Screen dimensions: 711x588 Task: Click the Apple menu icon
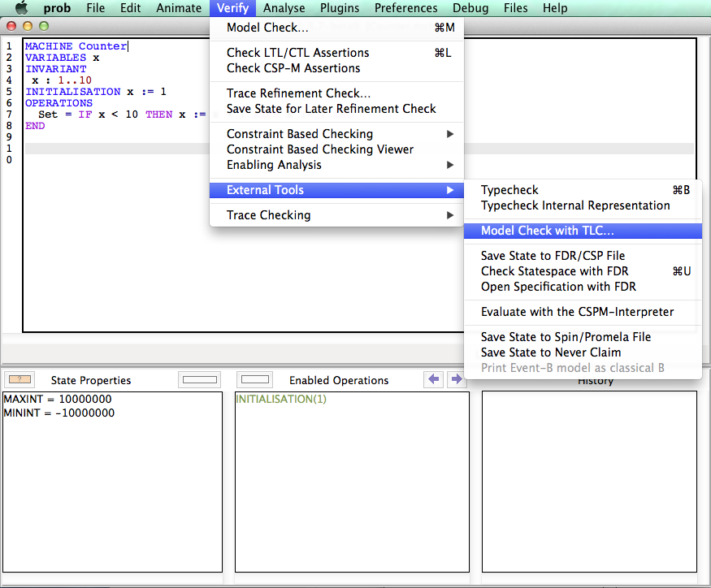point(21,8)
